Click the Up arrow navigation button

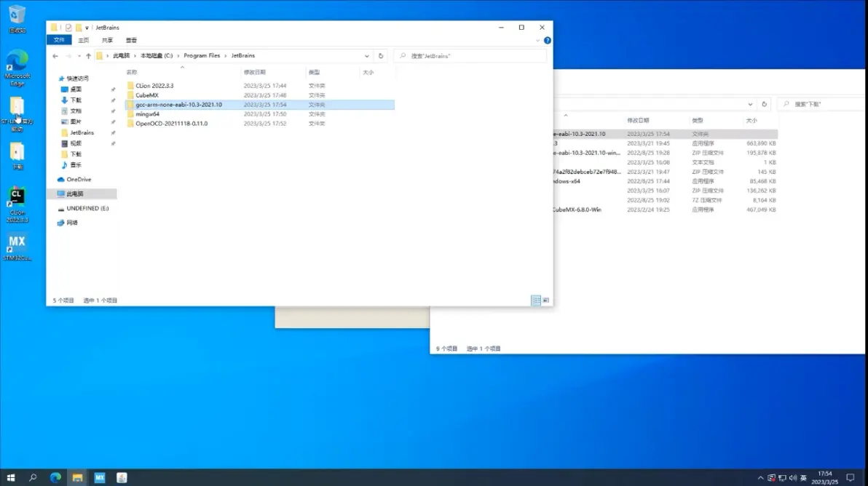click(x=88, y=56)
